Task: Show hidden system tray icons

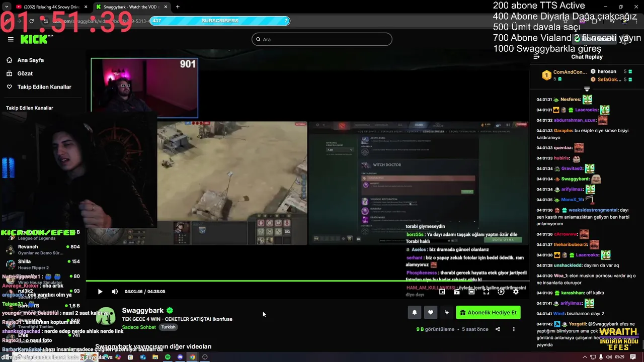Action: (x=585, y=357)
